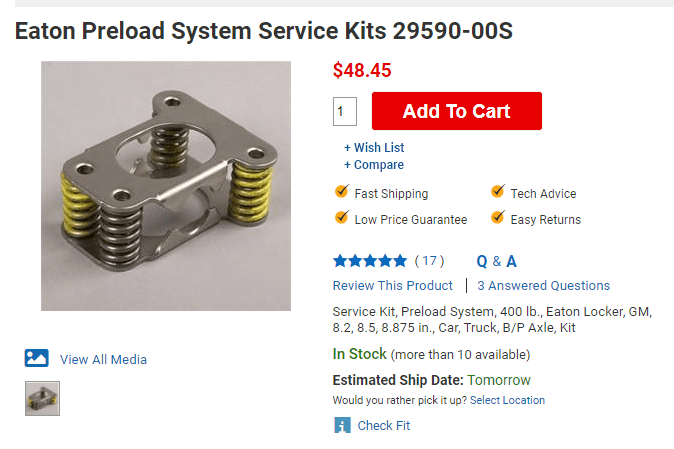Choose Select Location for pickup
This screenshot has width=674, height=449.
pyautogui.click(x=507, y=400)
